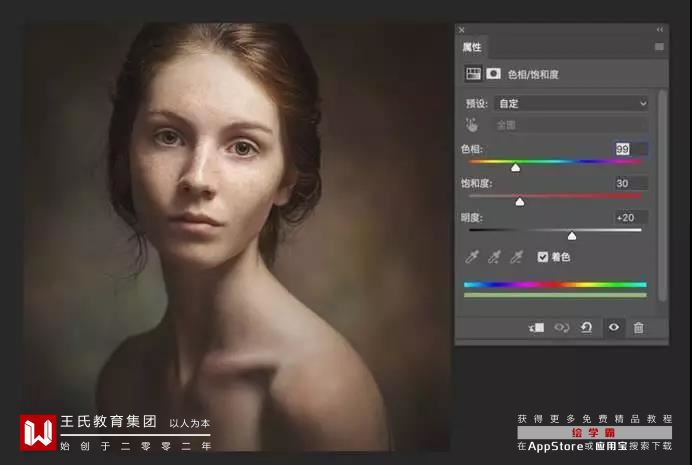Select the subtract-from-sample eyedropper

(x=516, y=257)
